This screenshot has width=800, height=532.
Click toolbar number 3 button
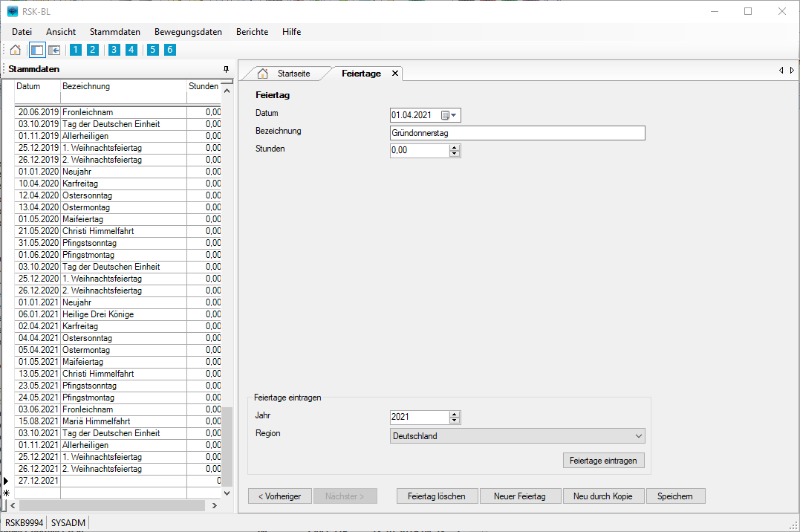pos(114,50)
